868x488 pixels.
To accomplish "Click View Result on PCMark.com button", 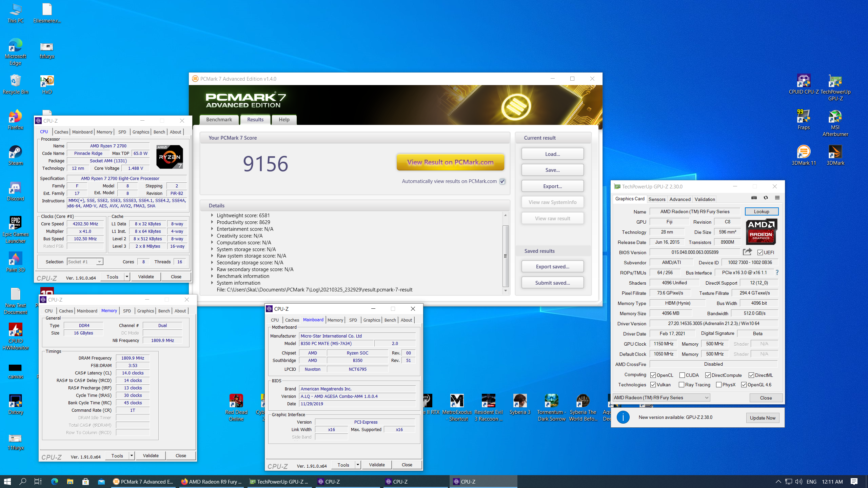I will point(450,162).
